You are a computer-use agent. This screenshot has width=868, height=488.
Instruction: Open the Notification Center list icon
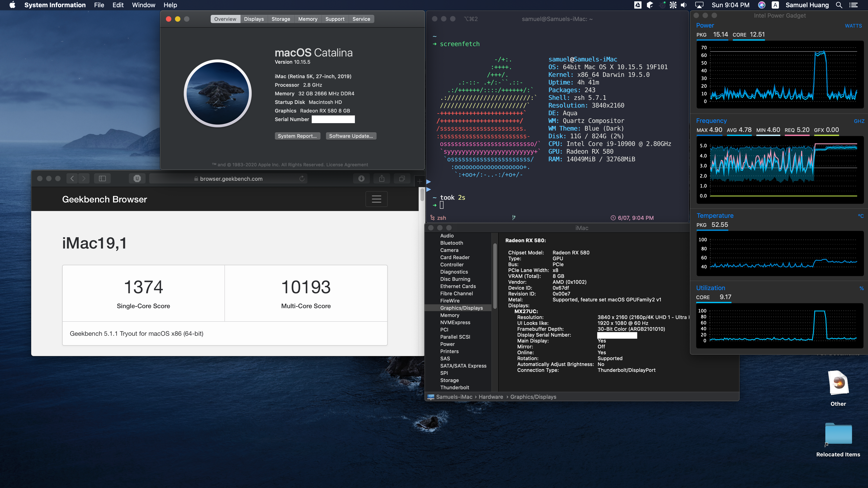[x=853, y=5]
